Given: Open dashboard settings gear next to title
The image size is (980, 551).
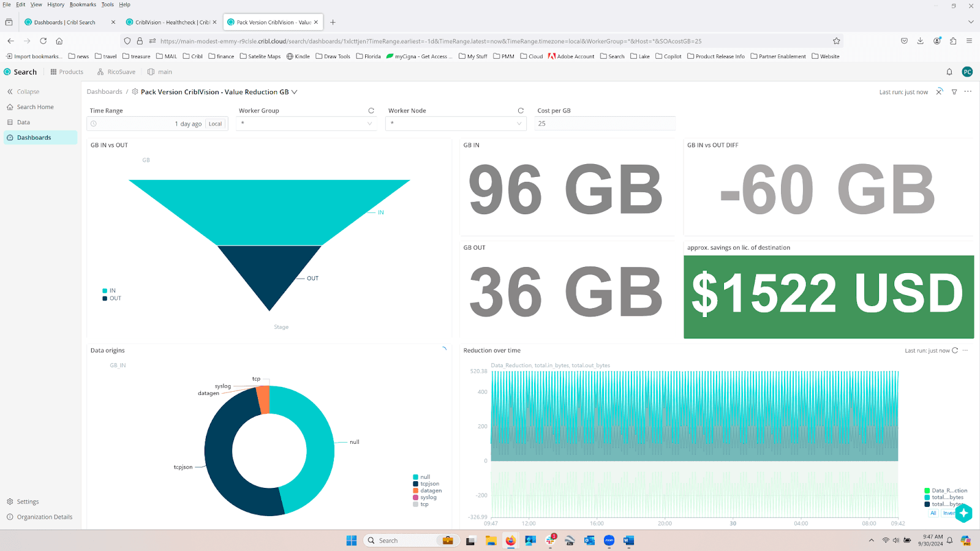Looking at the screenshot, I should click(x=135, y=92).
